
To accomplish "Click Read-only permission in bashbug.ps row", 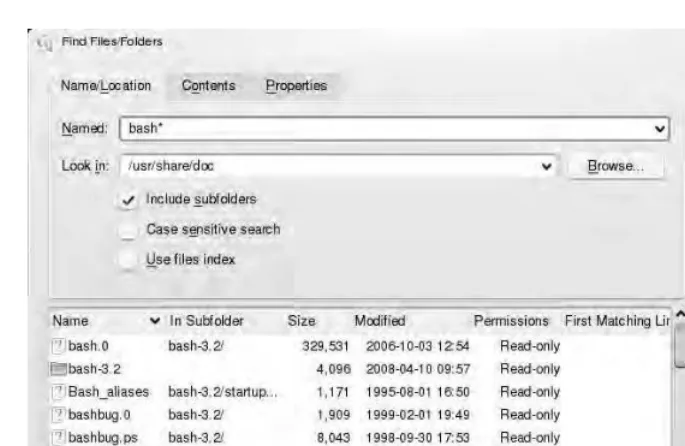I will point(530,437).
